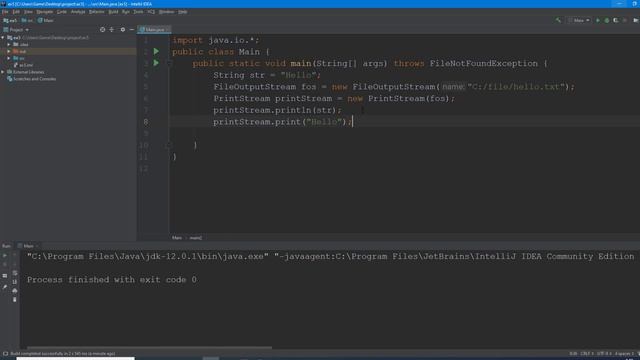This screenshot has height=360, width=640.
Task: Open the Code menu
Action: tap(62, 12)
